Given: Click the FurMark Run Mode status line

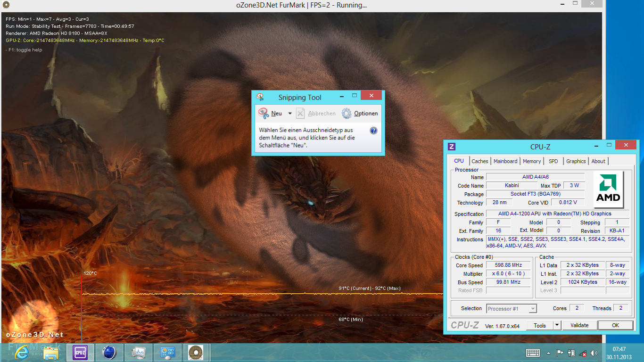Looking at the screenshot, I should pyautogui.click(x=70, y=26).
